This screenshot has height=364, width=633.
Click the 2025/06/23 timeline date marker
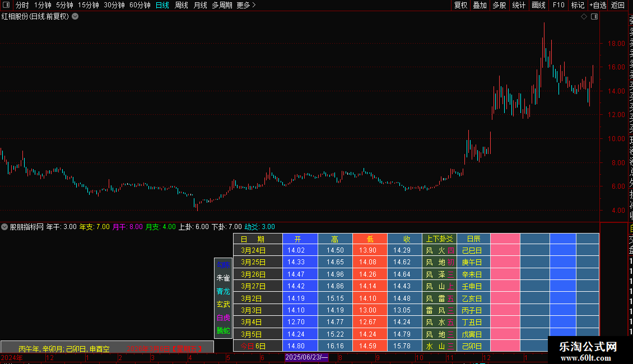pyautogui.click(x=306, y=357)
